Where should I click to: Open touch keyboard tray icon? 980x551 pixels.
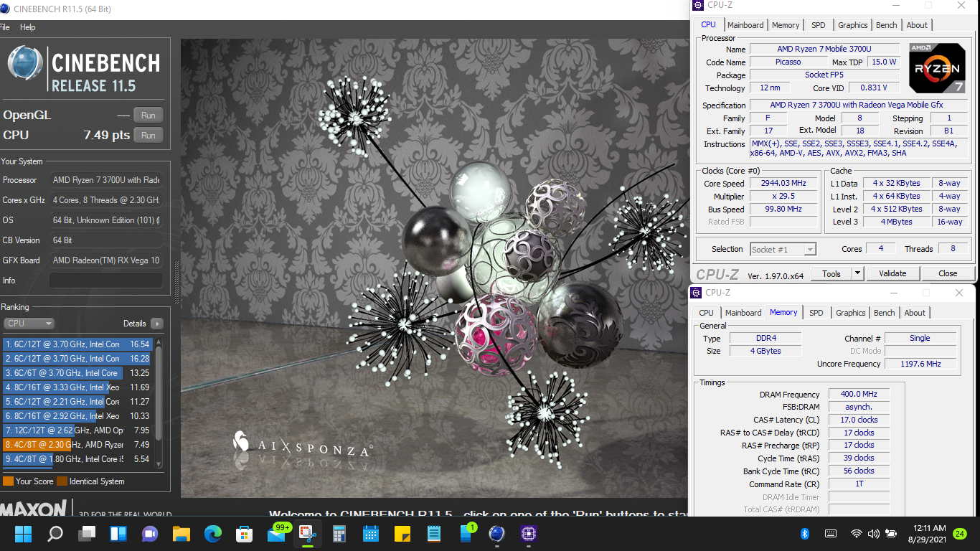[831, 534]
